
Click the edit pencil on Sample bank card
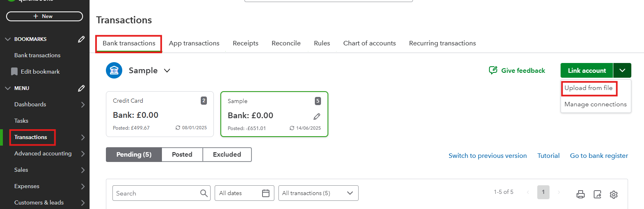(317, 117)
